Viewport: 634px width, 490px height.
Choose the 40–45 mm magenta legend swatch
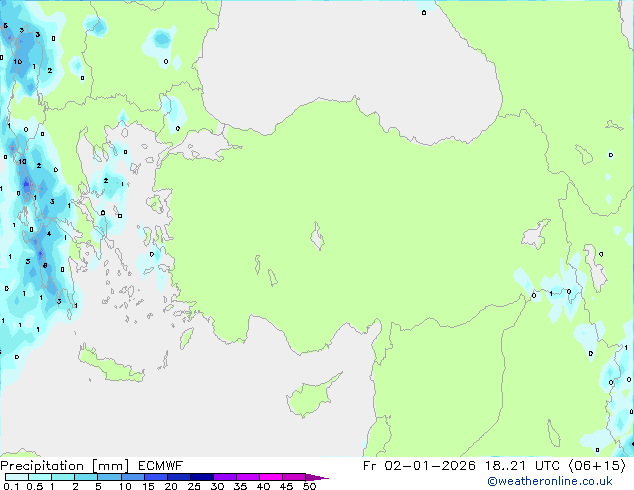271,477
